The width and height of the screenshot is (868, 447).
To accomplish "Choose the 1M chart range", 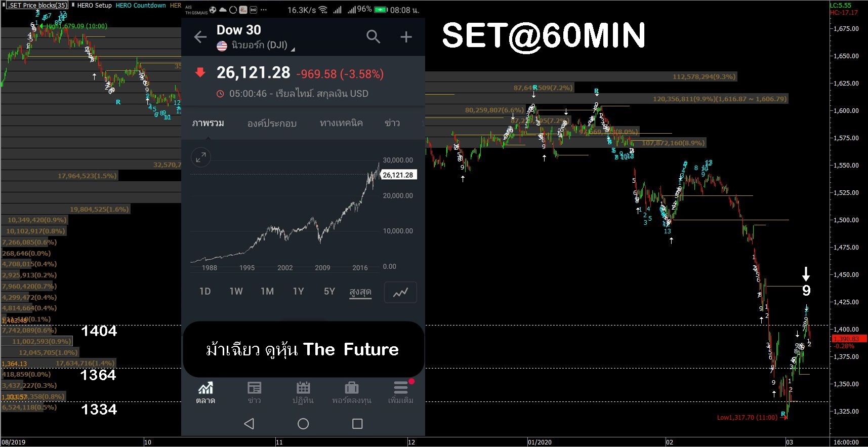I will point(267,292).
